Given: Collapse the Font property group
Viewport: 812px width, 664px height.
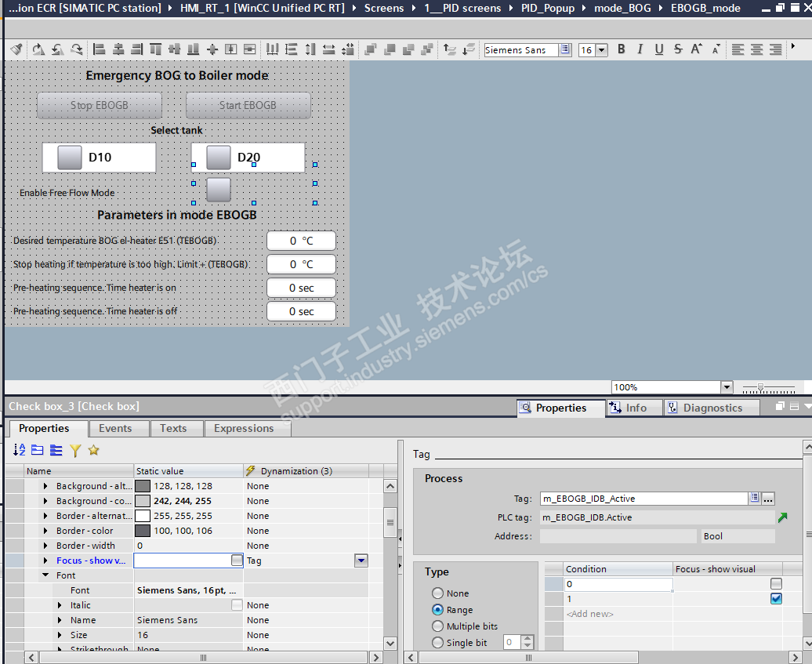Looking at the screenshot, I should tap(45, 575).
